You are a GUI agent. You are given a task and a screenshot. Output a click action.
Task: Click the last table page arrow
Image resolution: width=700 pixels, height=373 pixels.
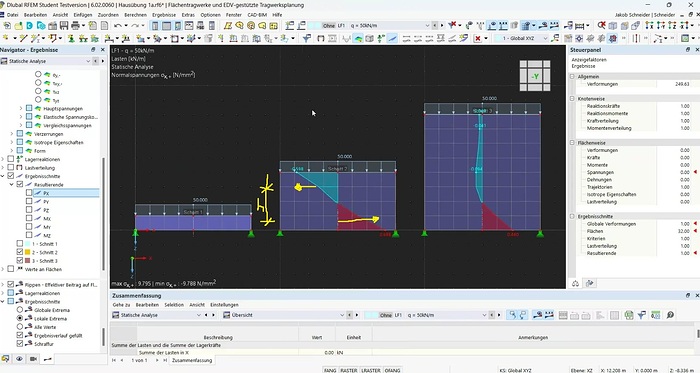[165, 360]
